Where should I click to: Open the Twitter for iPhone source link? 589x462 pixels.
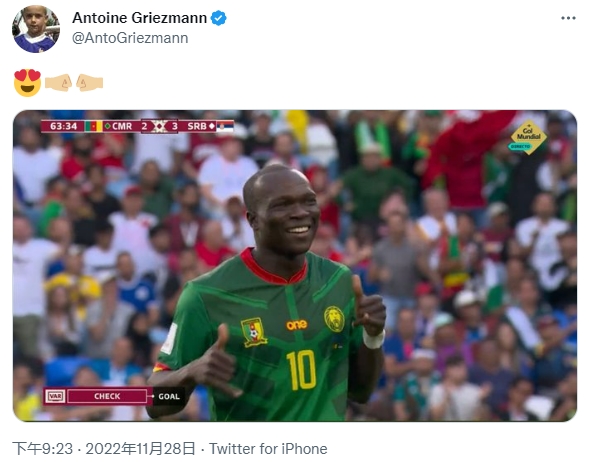point(268,449)
